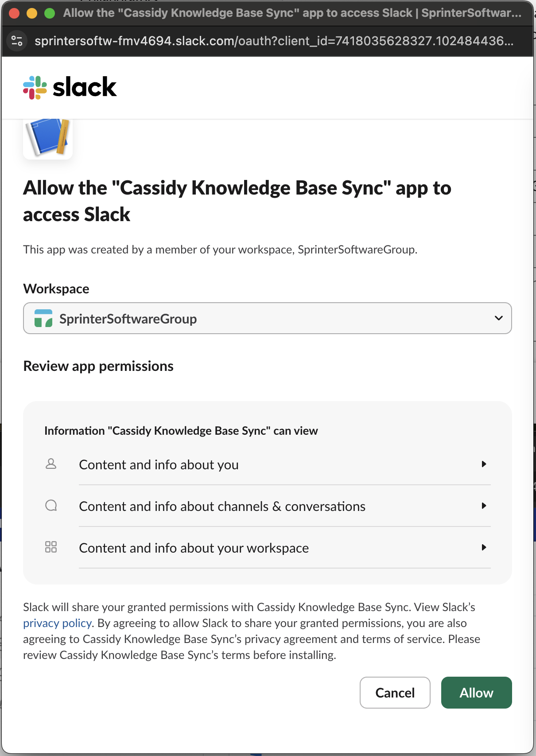
Task: Maximize the window with green button
Action: click(50, 13)
